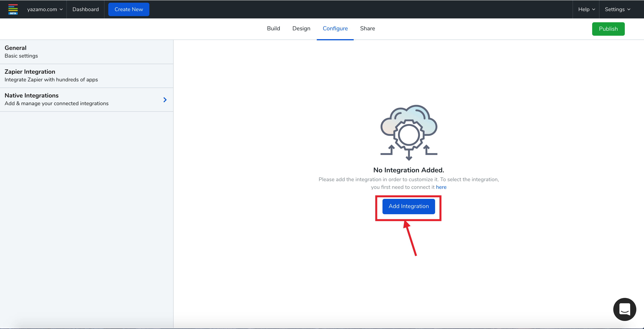Image resolution: width=644 pixels, height=329 pixels.
Task: Switch to the Design tab
Action: coord(301,28)
